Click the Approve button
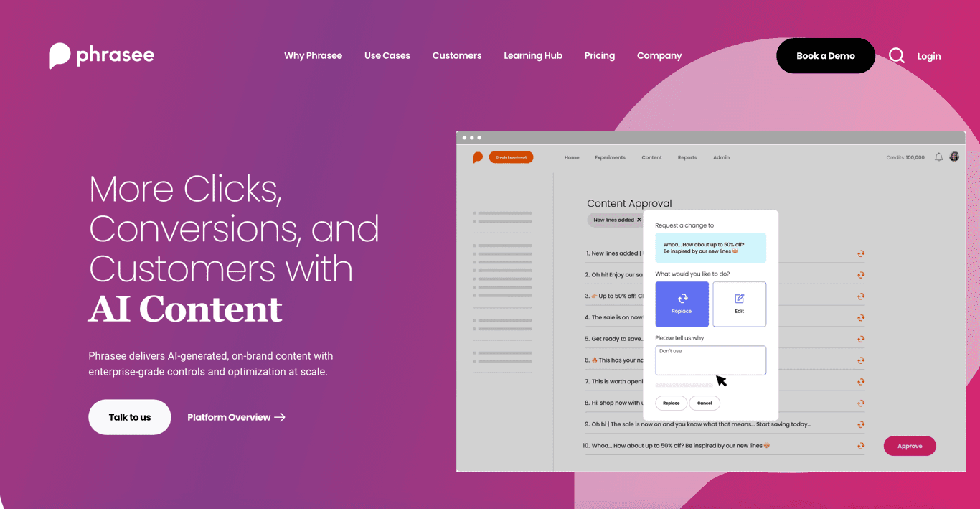Image resolution: width=980 pixels, height=509 pixels. [909, 446]
